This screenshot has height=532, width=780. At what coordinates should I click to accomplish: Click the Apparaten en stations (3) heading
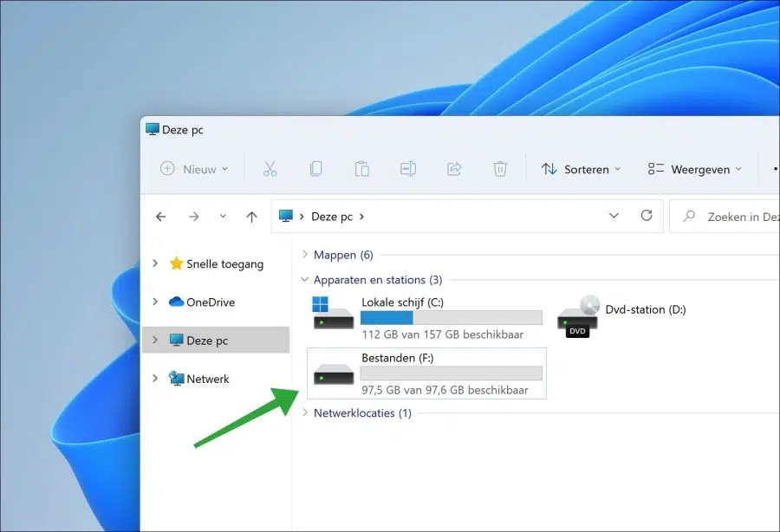[x=378, y=280]
